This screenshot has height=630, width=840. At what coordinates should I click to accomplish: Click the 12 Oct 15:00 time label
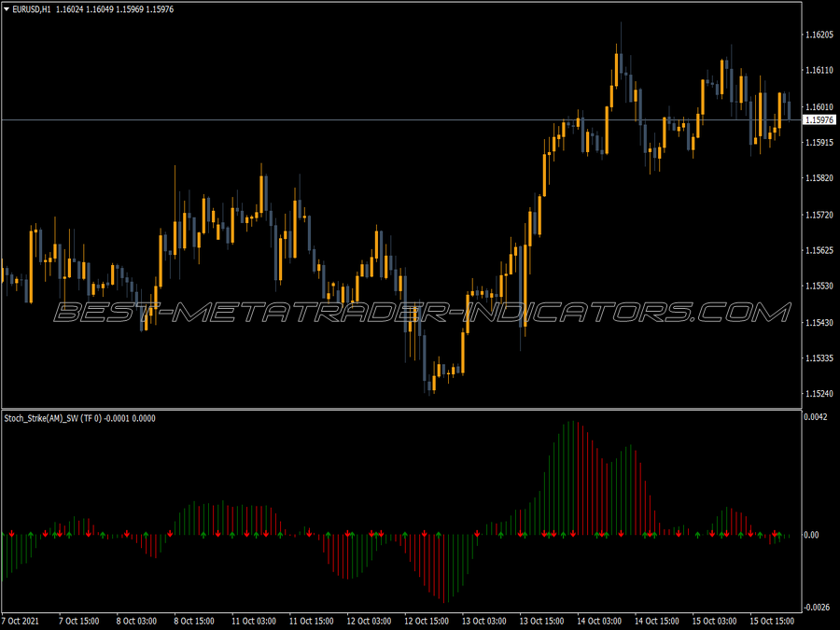click(427, 621)
